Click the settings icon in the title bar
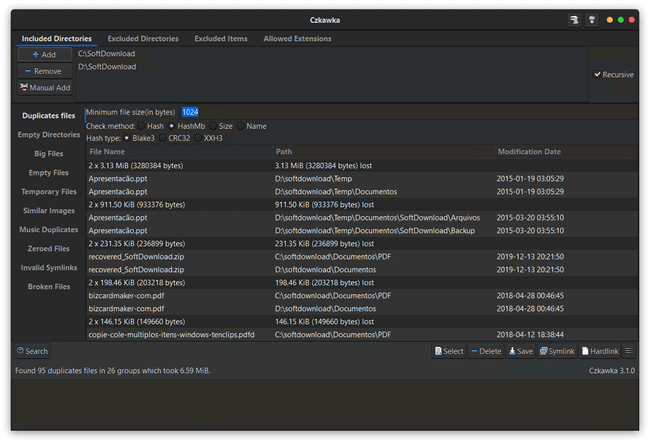650x443 pixels. pyautogui.click(x=574, y=20)
